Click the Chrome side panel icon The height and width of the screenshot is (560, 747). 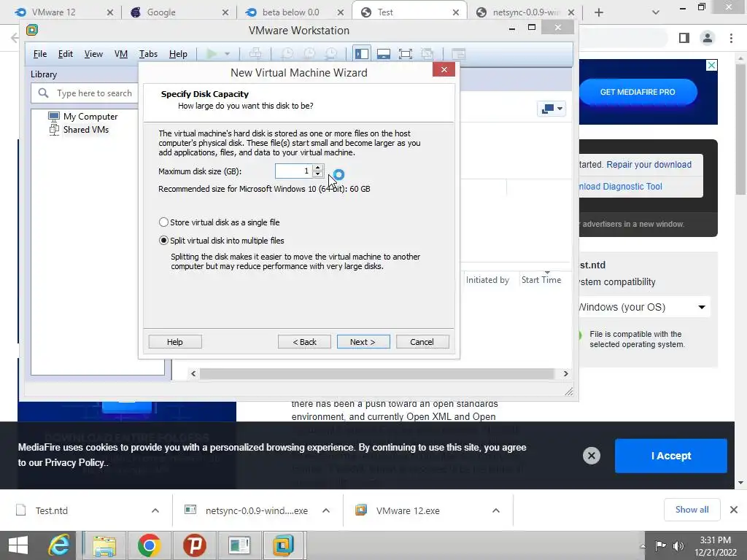tap(684, 38)
